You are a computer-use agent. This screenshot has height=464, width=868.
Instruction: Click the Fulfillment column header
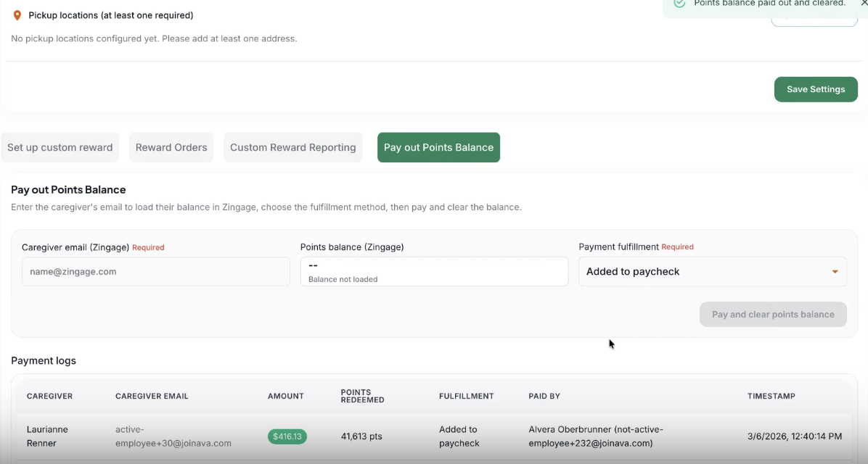pos(466,396)
